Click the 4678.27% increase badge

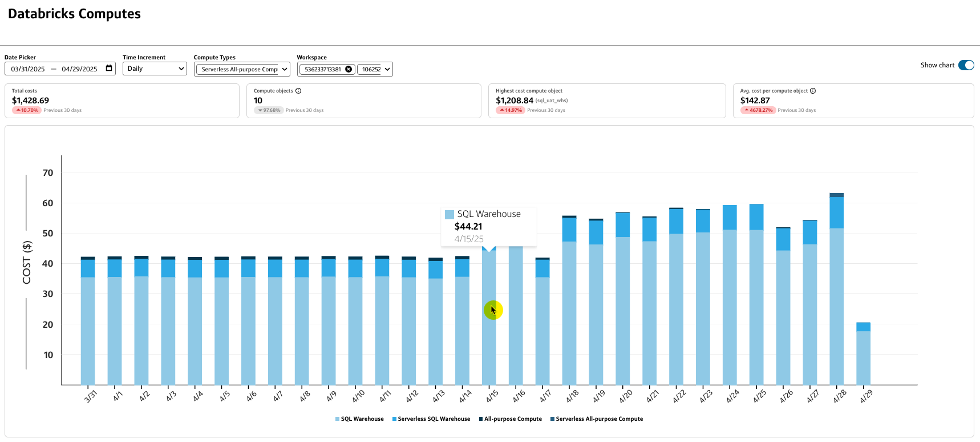[758, 110]
